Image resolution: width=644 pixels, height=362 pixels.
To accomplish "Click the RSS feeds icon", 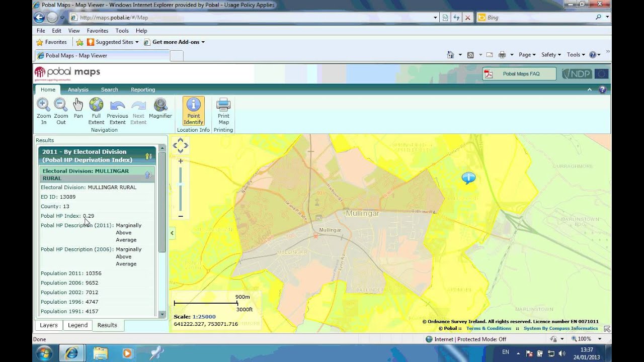I will coord(470,55).
